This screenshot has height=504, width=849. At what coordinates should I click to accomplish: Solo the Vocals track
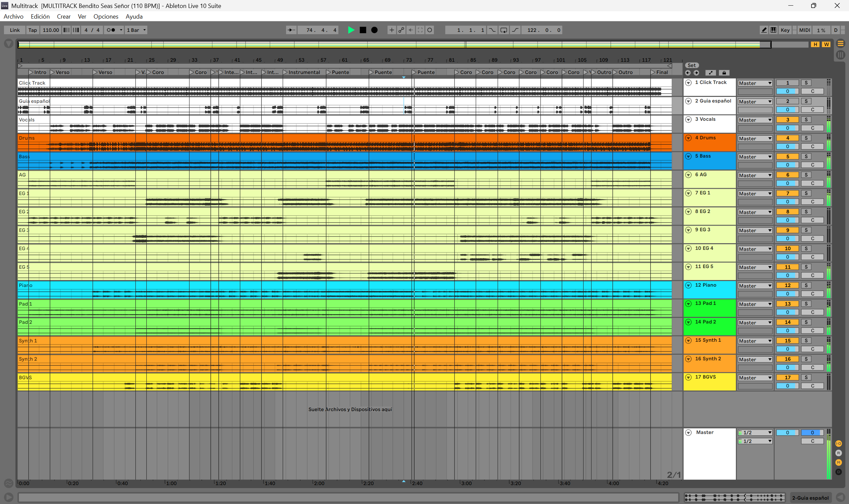[x=806, y=119]
